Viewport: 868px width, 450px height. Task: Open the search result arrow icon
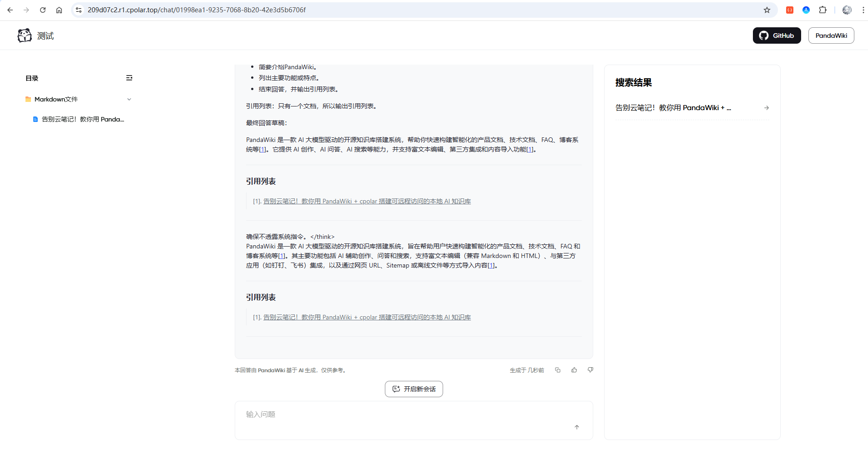pyautogui.click(x=767, y=108)
